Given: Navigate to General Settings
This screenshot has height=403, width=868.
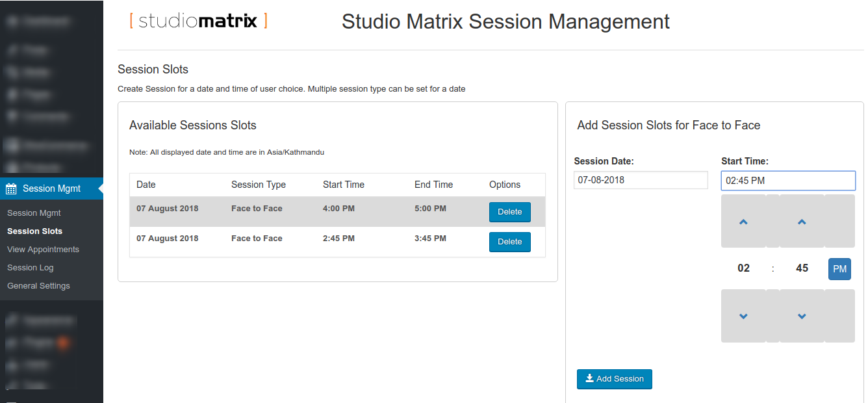Looking at the screenshot, I should (x=38, y=286).
